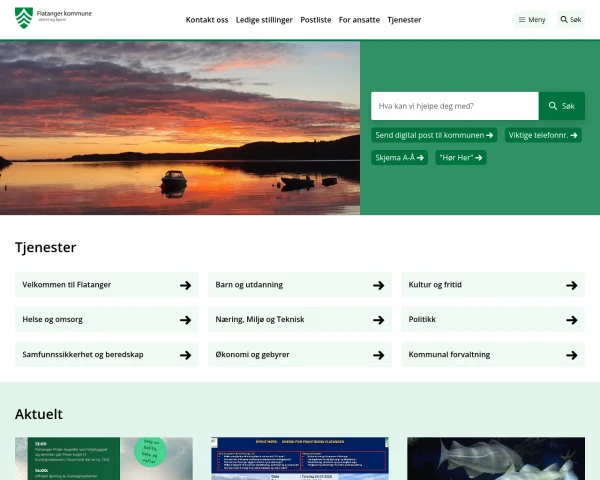Click the arrow on Helse og omsorg

[x=186, y=320]
